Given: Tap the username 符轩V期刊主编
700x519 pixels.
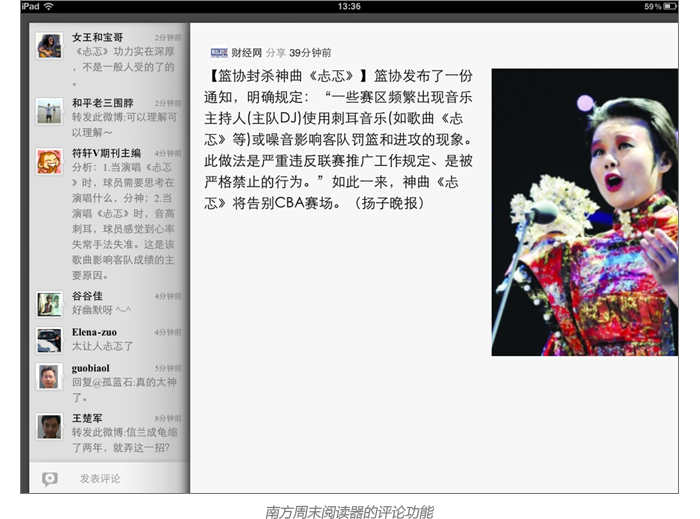Looking at the screenshot, I should pos(105,153).
